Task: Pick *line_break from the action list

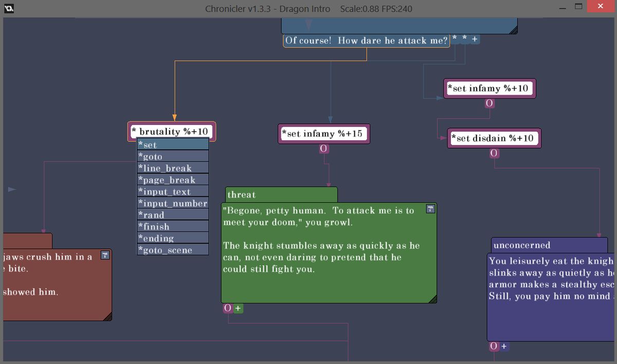Action: (173, 168)
